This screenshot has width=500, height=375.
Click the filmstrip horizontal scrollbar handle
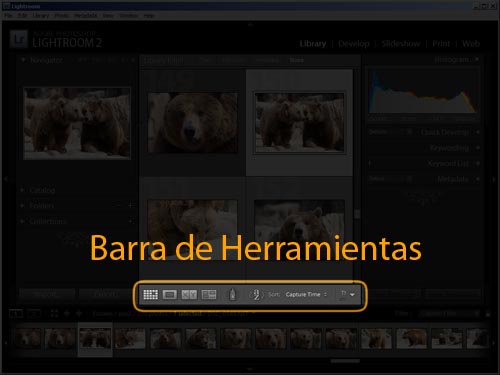(x=345, y=361)
